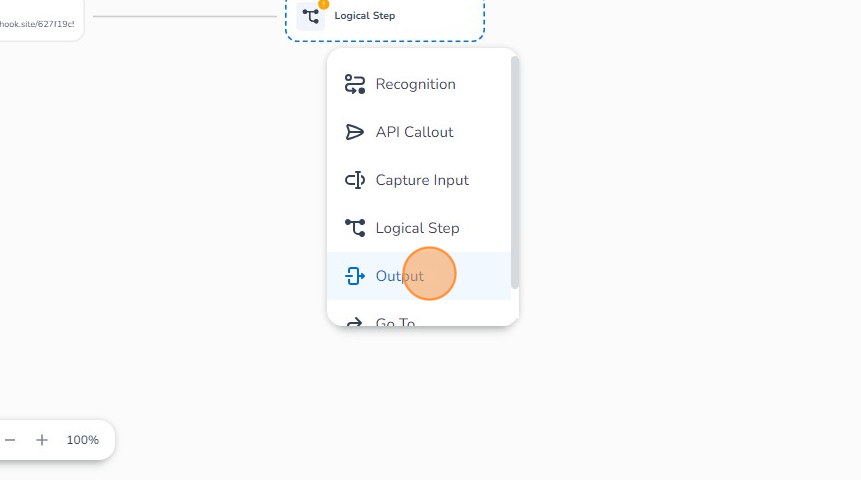Image resolution: width=861 pixels, height=480 pixels.
Task: Click the Capture Input cursor icon
Action: (x=354, y=180)
